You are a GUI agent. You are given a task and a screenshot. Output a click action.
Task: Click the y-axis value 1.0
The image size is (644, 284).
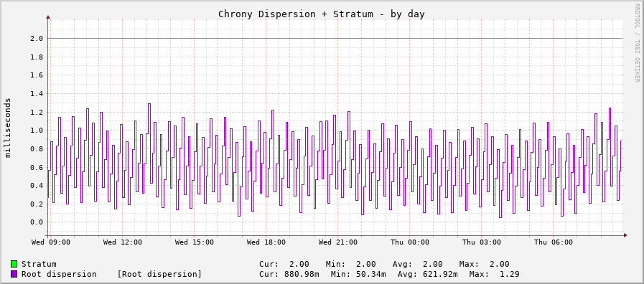37,131
